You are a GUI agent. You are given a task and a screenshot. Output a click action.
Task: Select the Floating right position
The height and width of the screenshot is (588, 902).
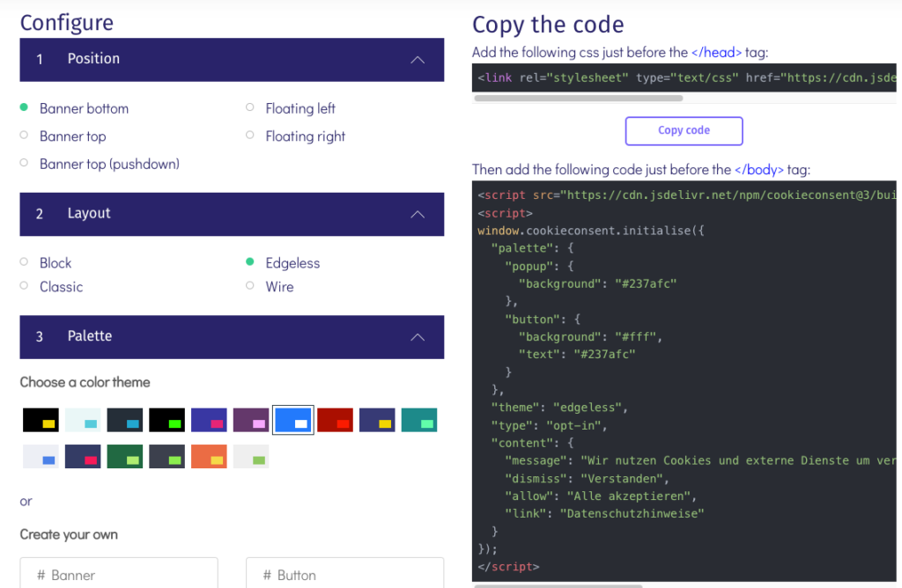[x=249, y=135]
